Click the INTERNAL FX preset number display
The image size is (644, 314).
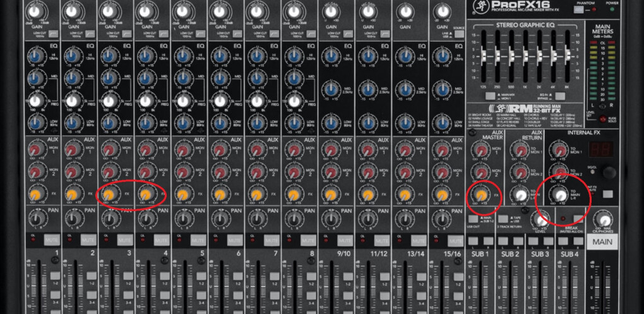pyautogui.click(x=601, y=150)
